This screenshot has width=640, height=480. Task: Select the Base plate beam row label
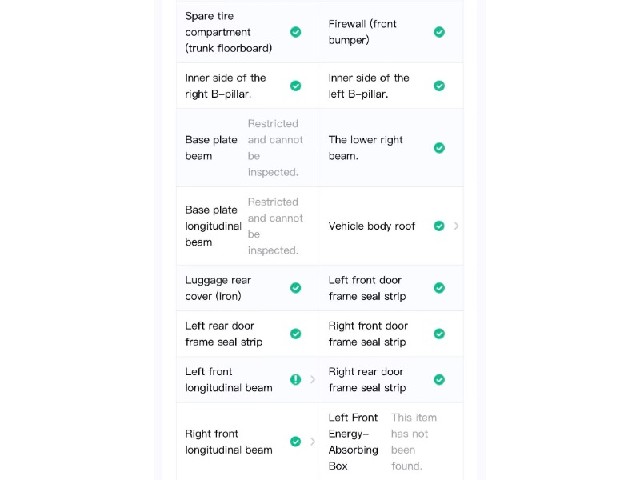(x=211, y=148)
